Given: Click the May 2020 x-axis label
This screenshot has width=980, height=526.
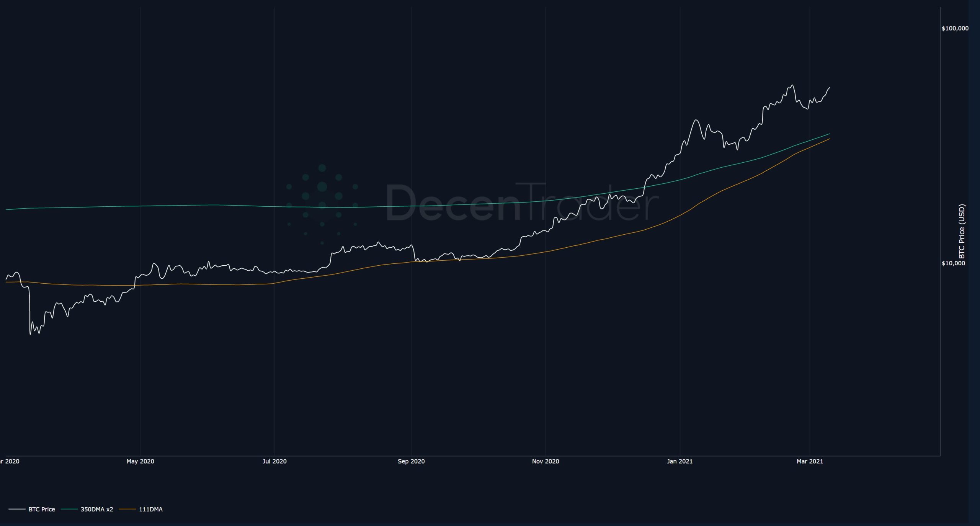Looking at the screenshot, I should pyautogui.click(x=140, y=461).
